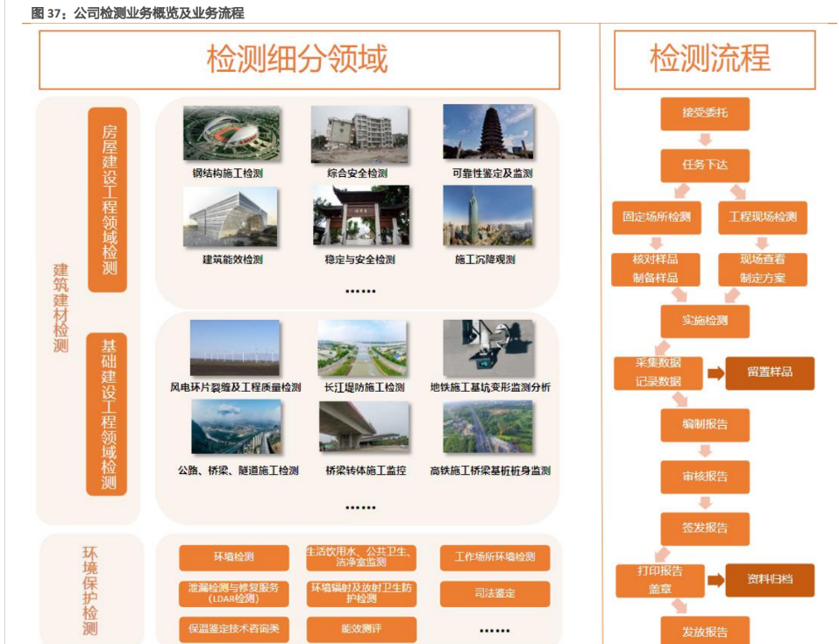Open the 建筑能效检测 building thumbnail
Image resolution: width=839 pixels, height=644 pixels.
click(231, 216)
